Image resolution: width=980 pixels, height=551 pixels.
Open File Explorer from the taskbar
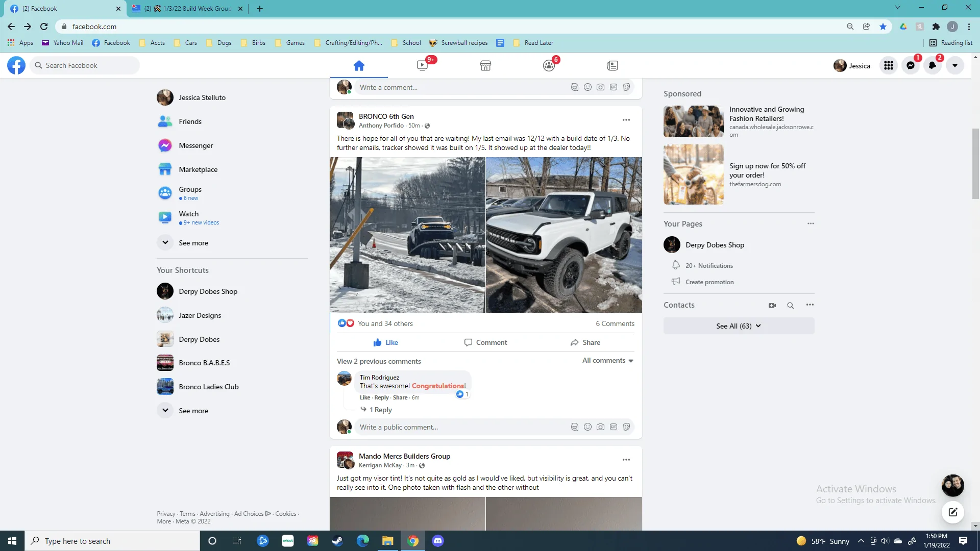point(388,541)
